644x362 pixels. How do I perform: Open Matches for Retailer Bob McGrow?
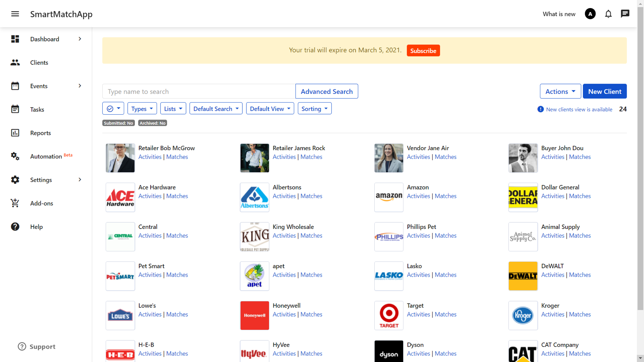click(x=177, y=156)
